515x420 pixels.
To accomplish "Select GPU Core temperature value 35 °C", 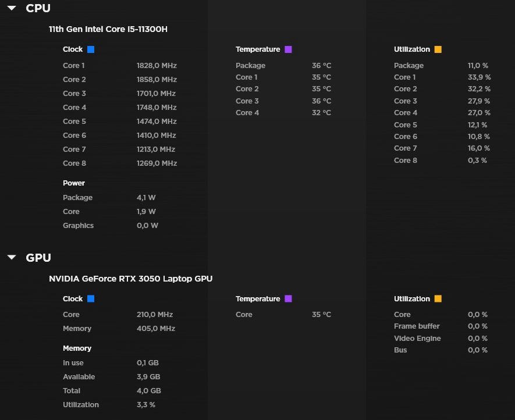I will coord(322,315).
